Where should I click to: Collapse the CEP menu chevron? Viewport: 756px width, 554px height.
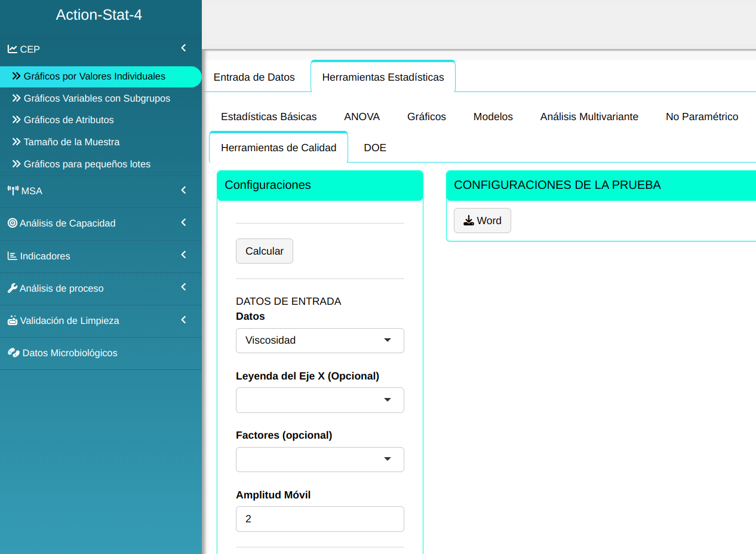click(x=184, y=48)
